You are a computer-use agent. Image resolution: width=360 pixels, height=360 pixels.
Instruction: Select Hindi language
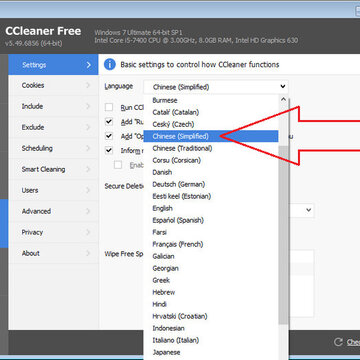(x=211, y=304)
